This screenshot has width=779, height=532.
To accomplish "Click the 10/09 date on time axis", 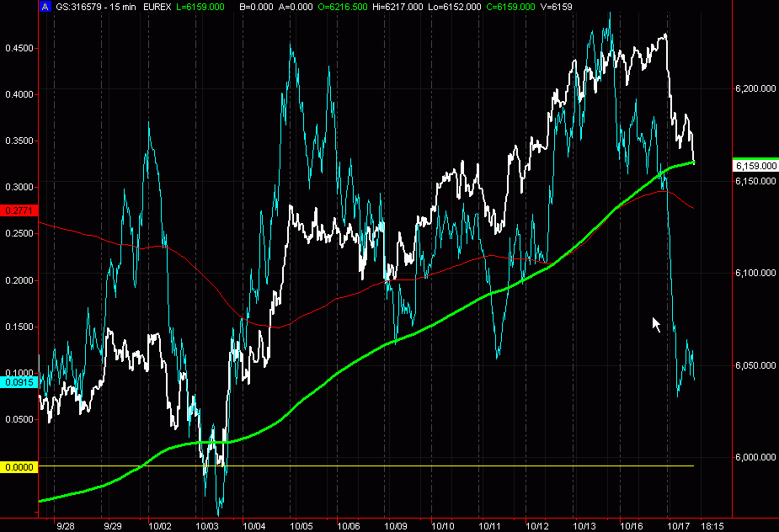I will pos(396,526).
